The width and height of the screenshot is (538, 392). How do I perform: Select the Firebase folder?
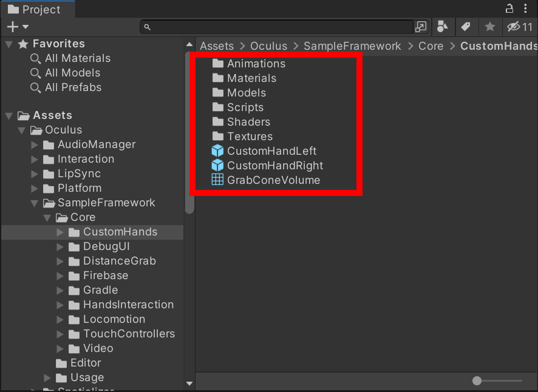[98, 275]
